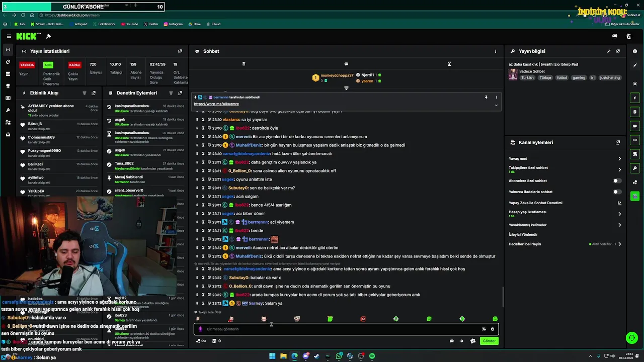Click İzleyici Yönlendir

point(523,234)
